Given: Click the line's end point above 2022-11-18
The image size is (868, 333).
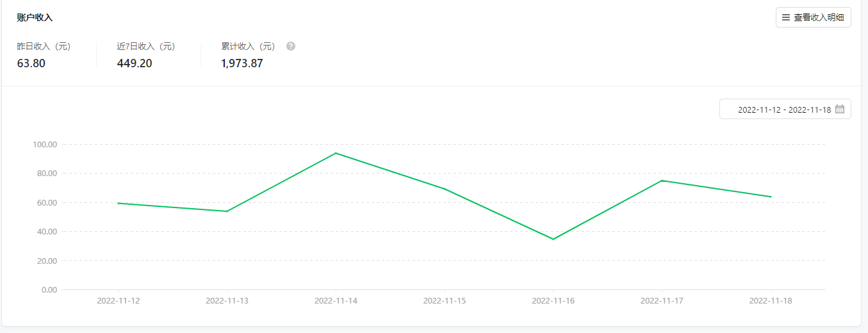Looking at the screenshot, I should (x=771, y=197).
